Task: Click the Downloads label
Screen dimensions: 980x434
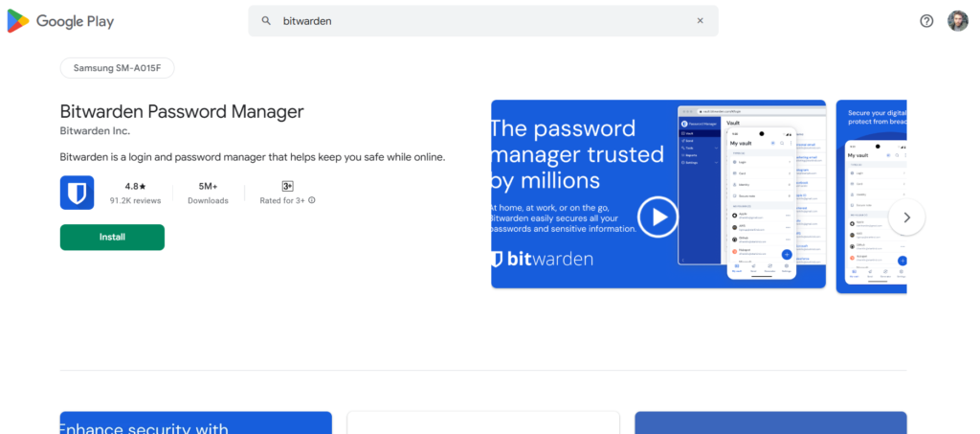Action: pyautogui.click(x=208, y=201)
